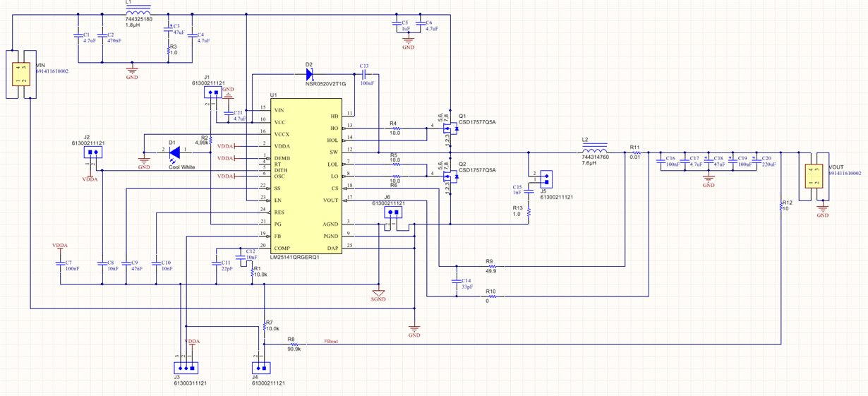
Task: Select capacitor C13 100nF
Action: coord(364,73)
